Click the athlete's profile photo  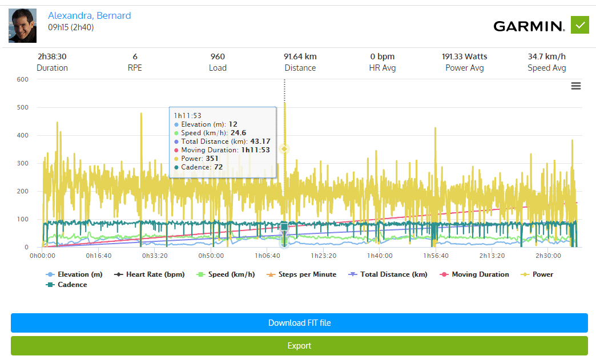click(x=22, y=25)
